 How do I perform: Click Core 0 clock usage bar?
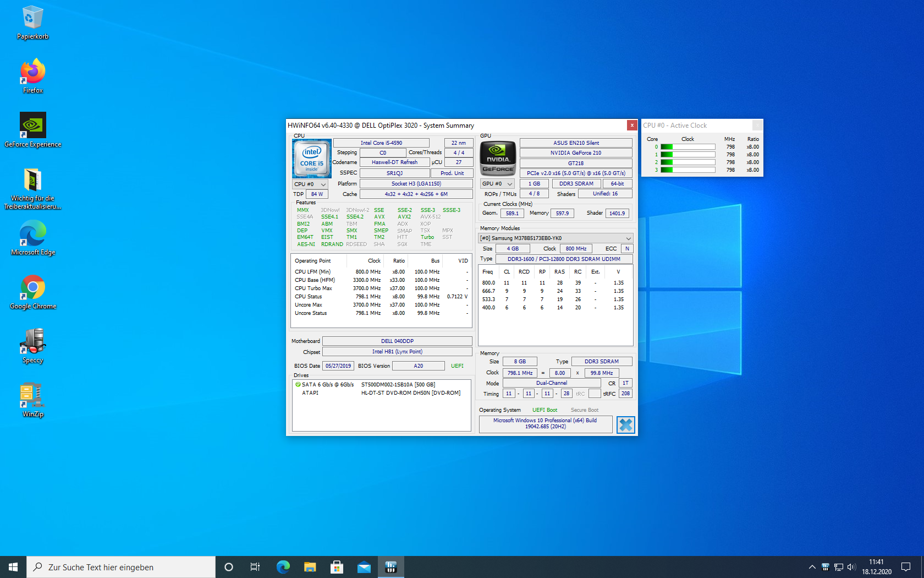pyautogui.click(x=687, y=147)
